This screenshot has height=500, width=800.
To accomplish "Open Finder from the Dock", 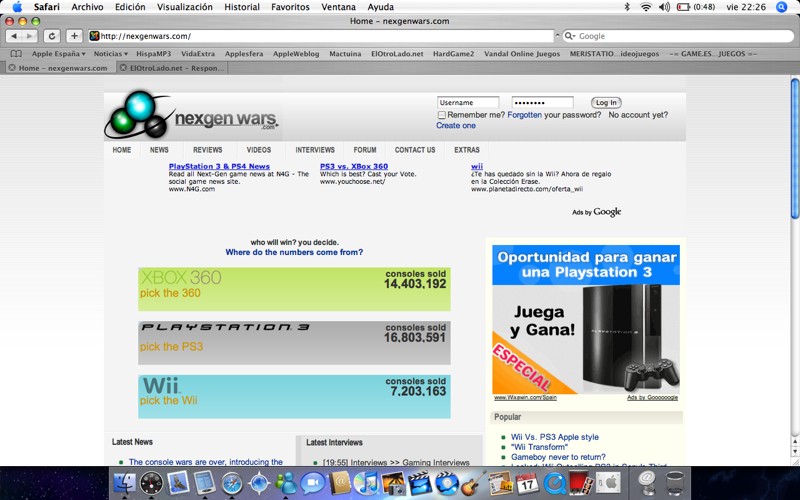I will pyautogui.click(x=124, y=482).
